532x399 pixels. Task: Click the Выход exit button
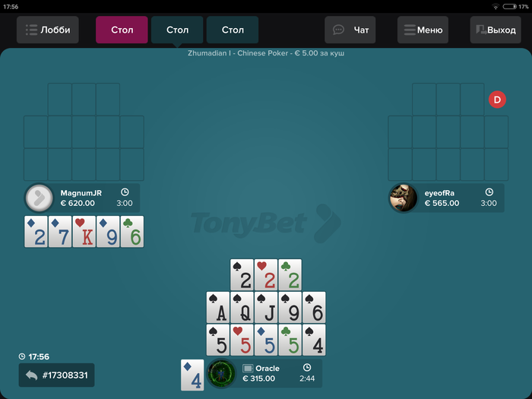pyautogui.click(x=496, y=30)
